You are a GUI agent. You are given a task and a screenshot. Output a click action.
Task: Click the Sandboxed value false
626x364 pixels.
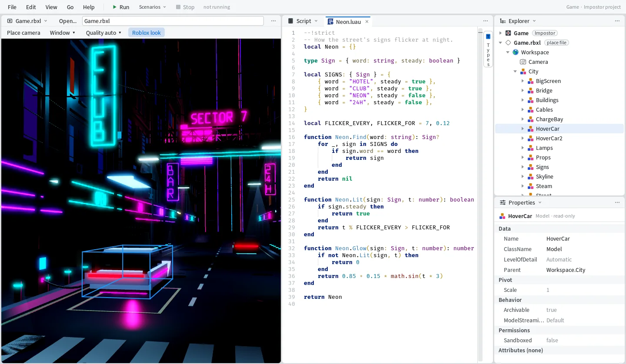click(x=552, y=340)
